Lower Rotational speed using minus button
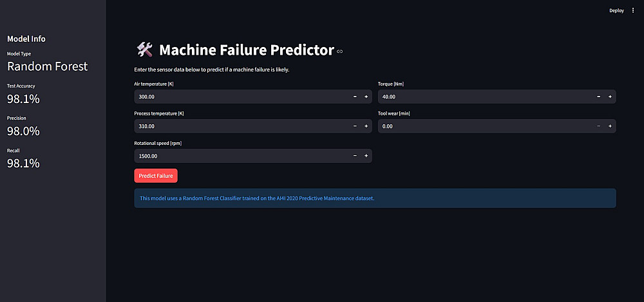The height and width of the screenshot is (302, 644). pyautogui.click(x=355, y=156)
